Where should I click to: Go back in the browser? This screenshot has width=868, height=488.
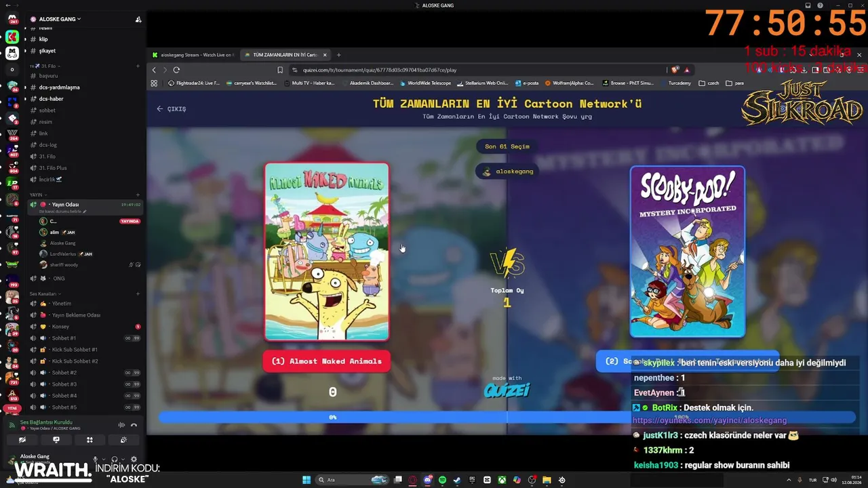tap(154, 70)
